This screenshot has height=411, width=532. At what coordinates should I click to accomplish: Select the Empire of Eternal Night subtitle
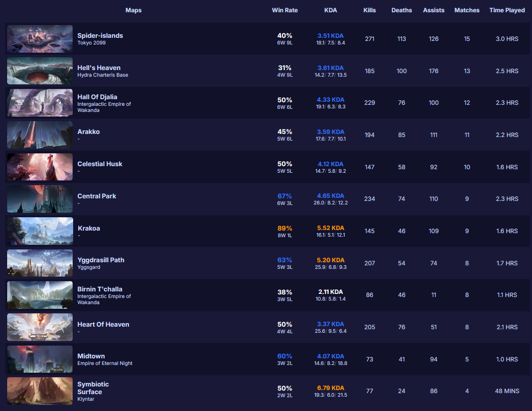click(105, 363)
